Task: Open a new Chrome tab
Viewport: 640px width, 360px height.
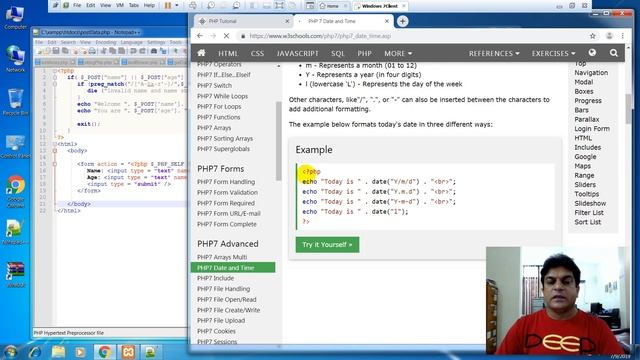Action: click(402, 21)
